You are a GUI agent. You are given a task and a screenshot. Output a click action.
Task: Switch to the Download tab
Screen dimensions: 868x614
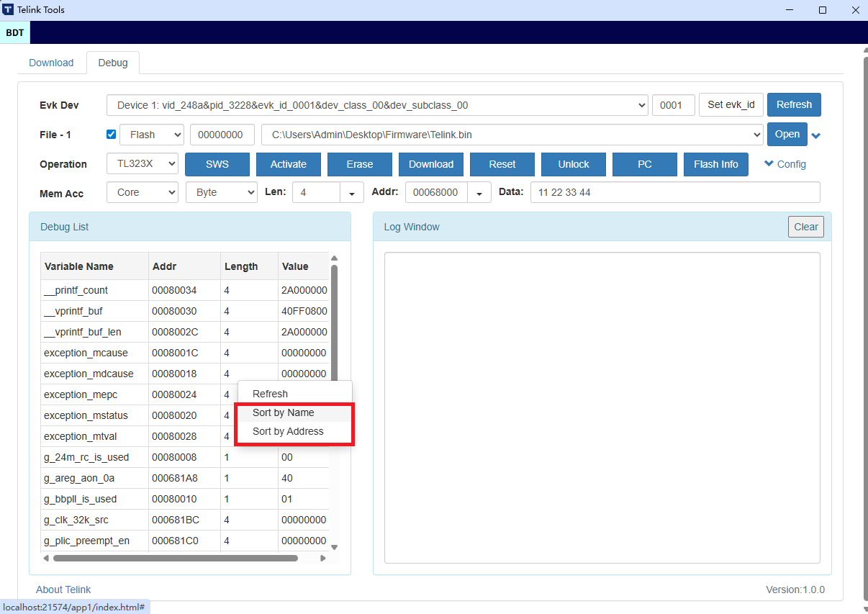click(51, 63)
